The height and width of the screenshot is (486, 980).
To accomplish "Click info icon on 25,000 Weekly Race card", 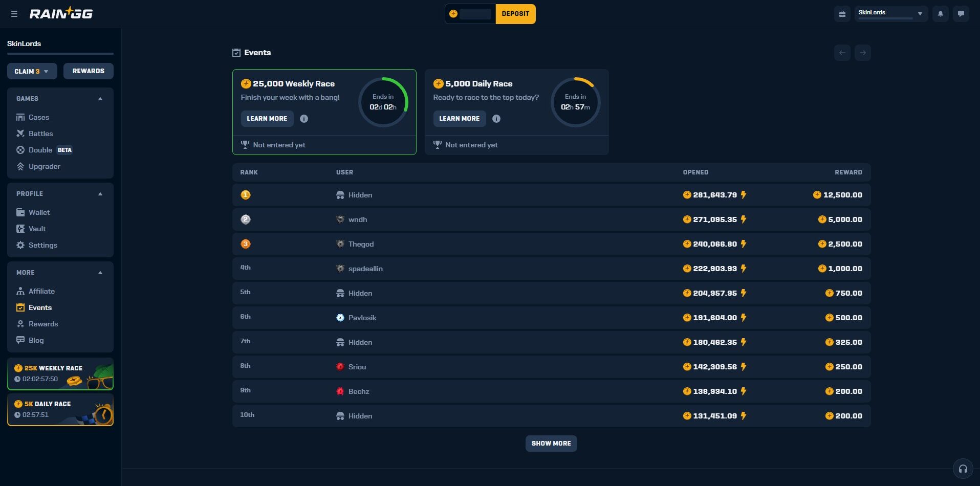I will 304,119.
